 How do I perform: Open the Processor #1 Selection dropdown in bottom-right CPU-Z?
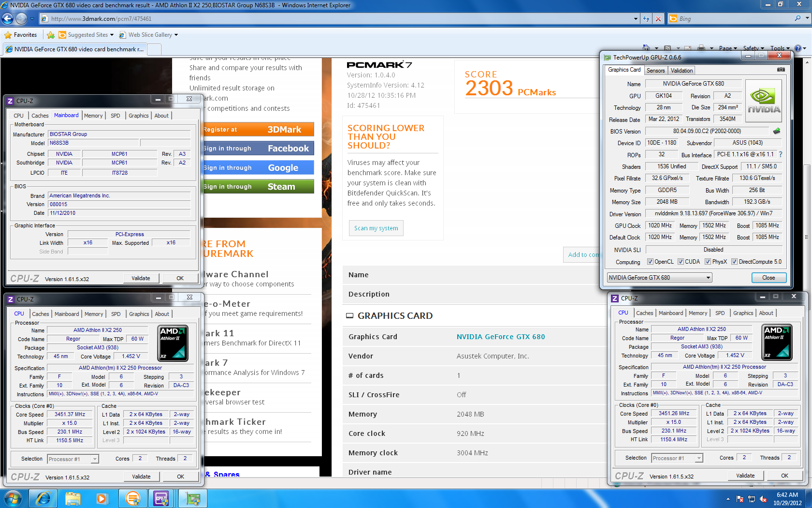tap(699, 458)
